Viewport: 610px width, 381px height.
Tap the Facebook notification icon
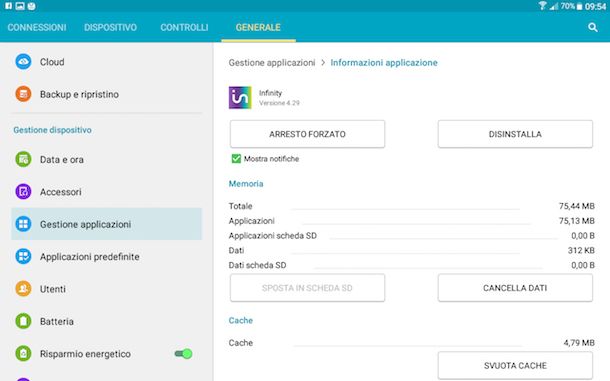[x=8, y=6]
